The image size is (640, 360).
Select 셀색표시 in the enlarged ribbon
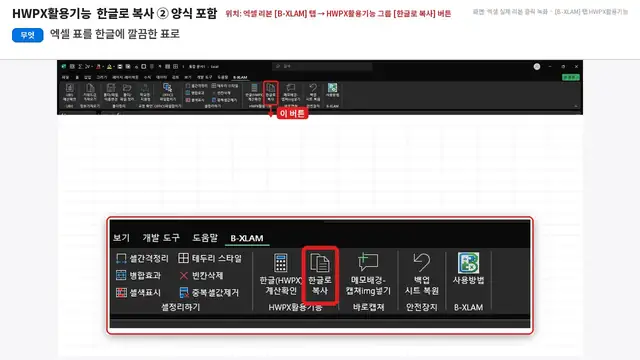pyautogui.click(x=138, y=293)
